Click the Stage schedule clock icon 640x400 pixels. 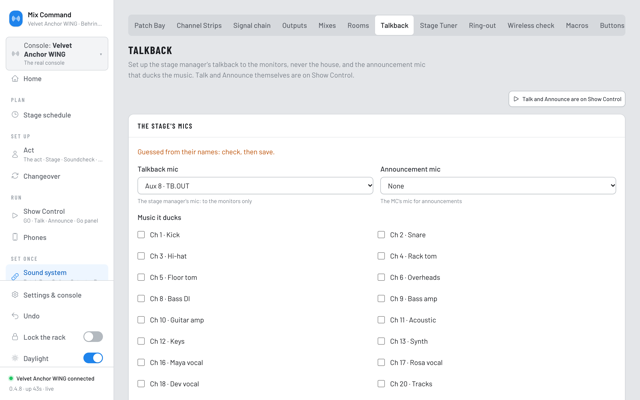pos(15,115)
